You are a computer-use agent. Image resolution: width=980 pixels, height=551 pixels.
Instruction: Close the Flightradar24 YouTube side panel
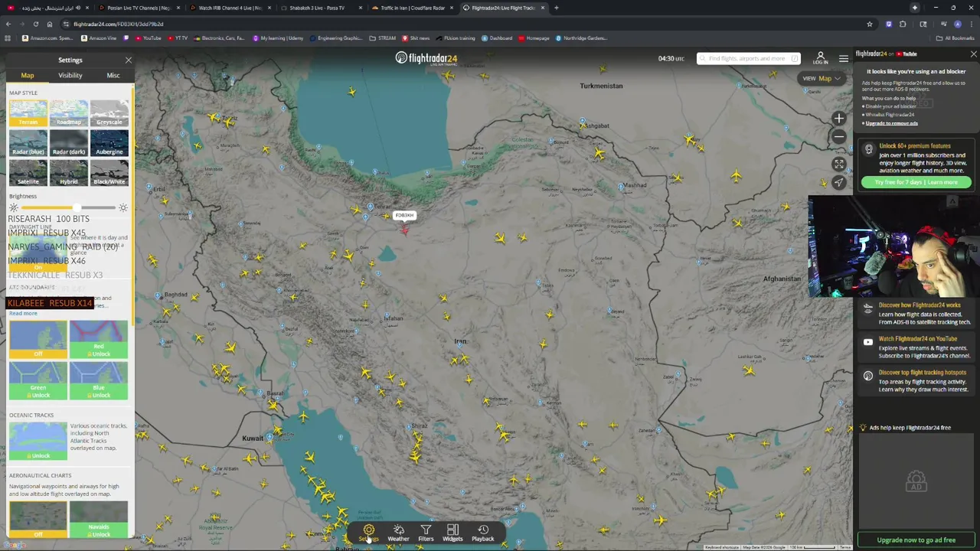(x=973, y=54)
